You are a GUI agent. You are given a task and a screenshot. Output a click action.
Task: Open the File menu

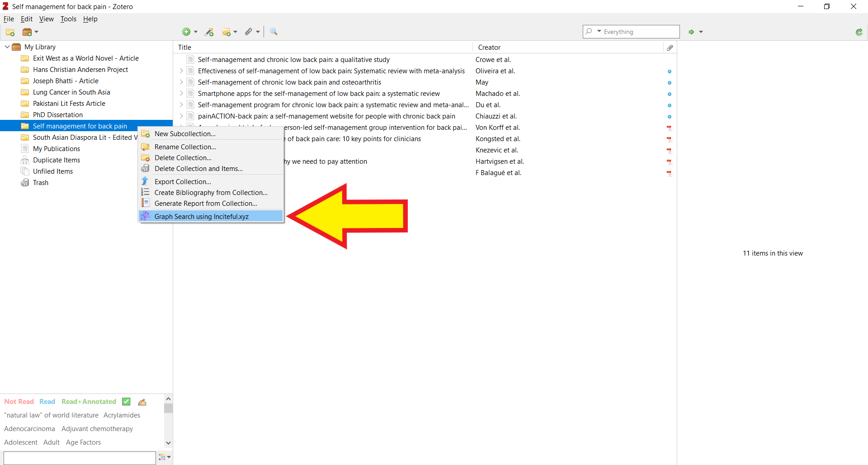coord(9,19)
